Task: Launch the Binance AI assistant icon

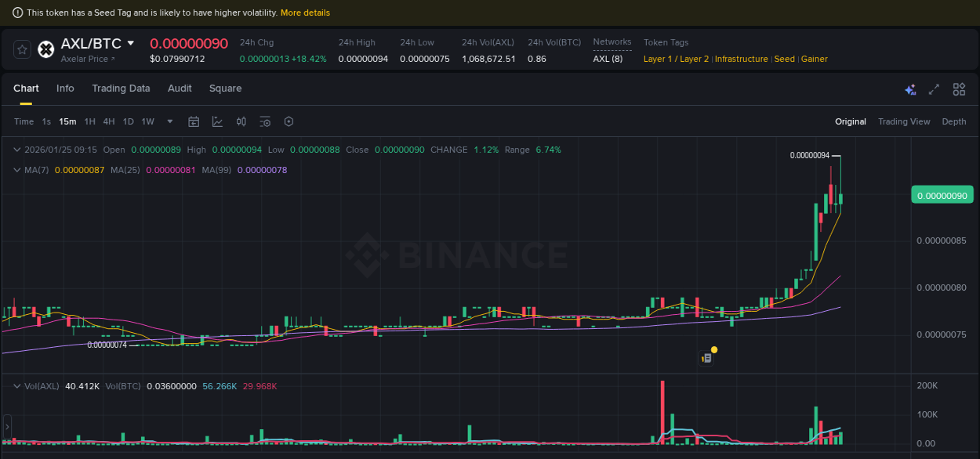Action: pos(910,89)
